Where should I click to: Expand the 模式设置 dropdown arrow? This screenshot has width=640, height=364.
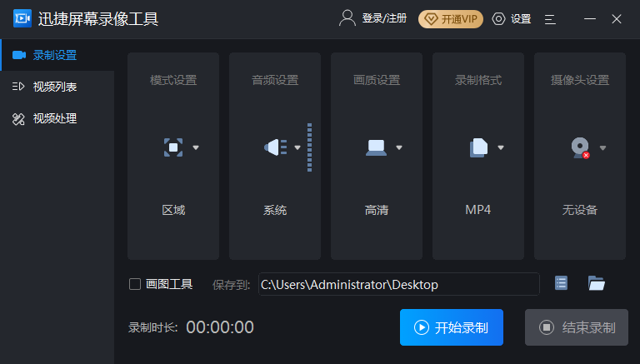pos(196,147)
